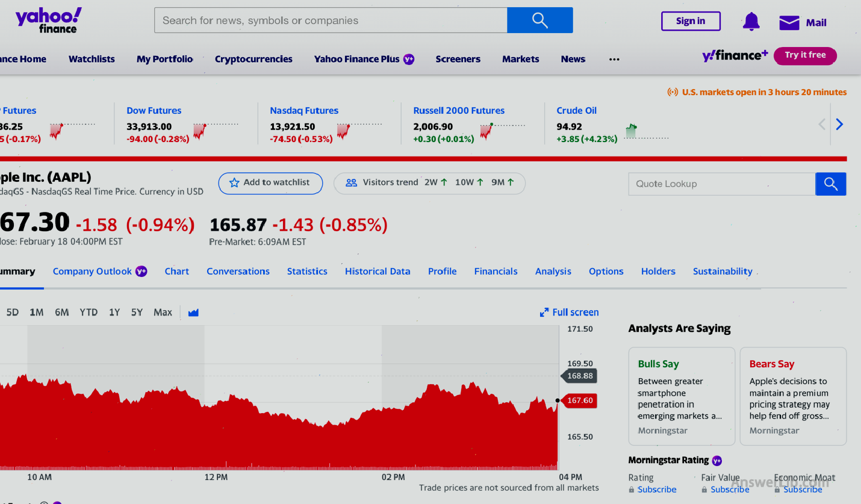Open notifications bell icon

(x=751, y=22)
